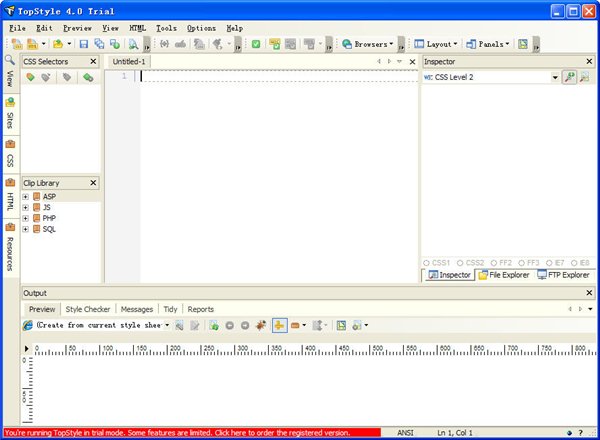Select the FF2 radio button
Screen dimensions: 600x440
tap(493, 262)
